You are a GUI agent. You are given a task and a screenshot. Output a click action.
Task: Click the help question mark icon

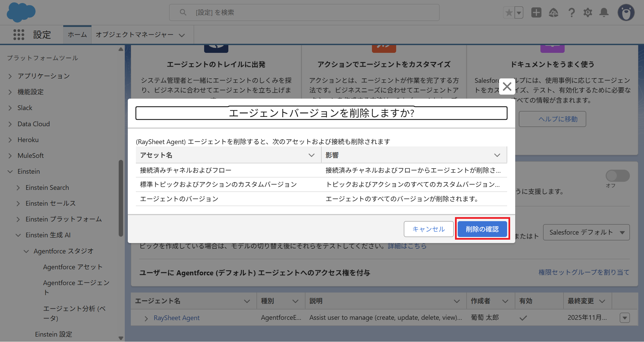(x=571, y=13)
